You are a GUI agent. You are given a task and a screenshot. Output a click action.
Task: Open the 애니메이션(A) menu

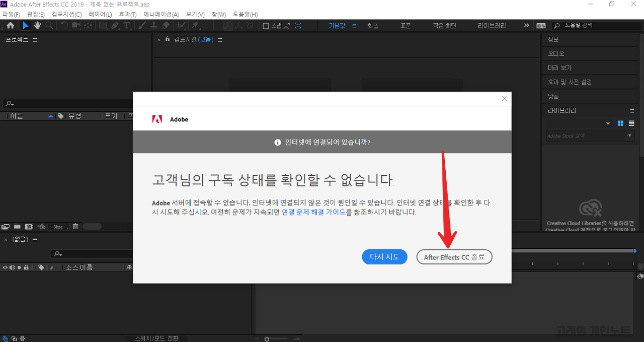(x=161, y=14)
